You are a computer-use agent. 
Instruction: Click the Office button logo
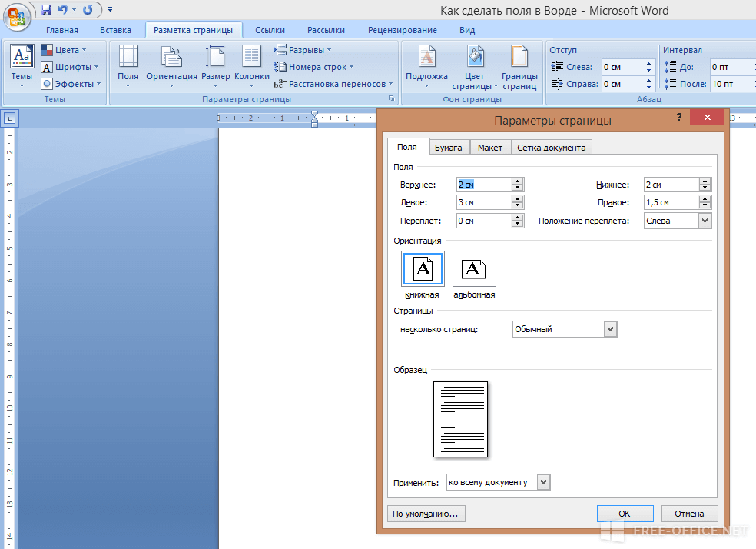pos(17,17)
